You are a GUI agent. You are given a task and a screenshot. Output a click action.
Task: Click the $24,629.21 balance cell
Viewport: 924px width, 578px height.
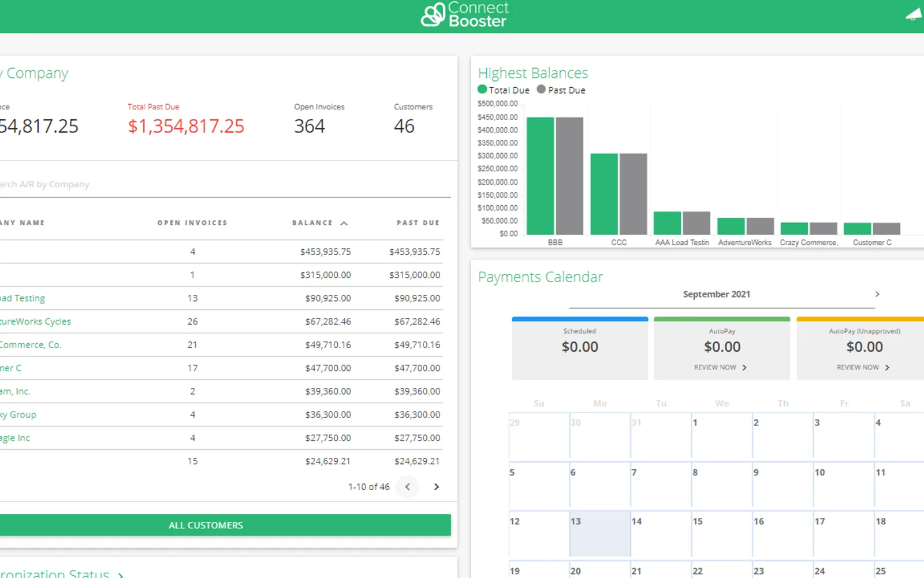[327, 461]
